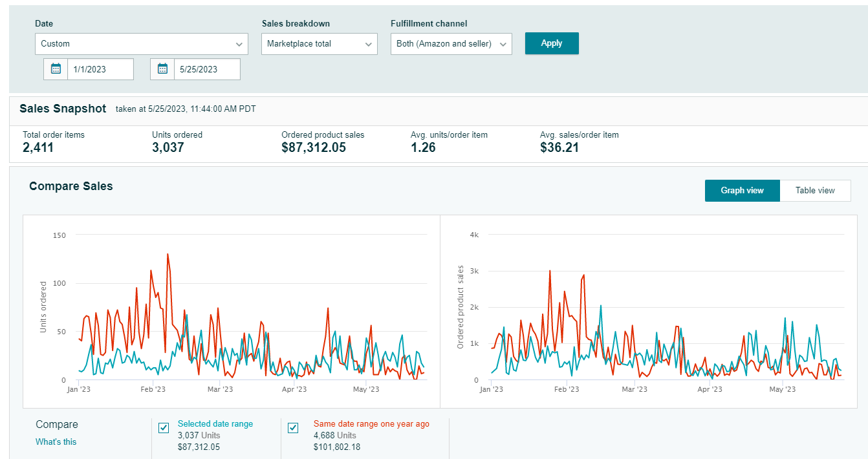Click the Compare Sales section title
The height and width of the screenshot is (459, 868).
coord(71,186)
